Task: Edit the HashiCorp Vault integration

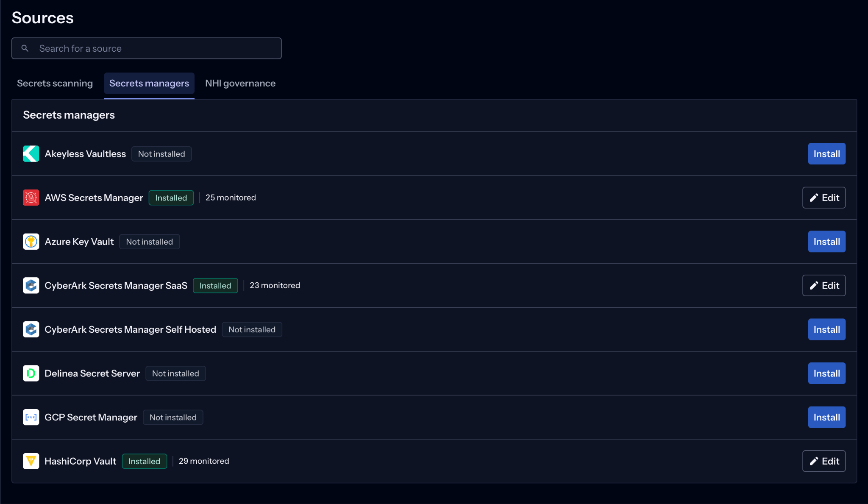Action: (x=824, y=461)
